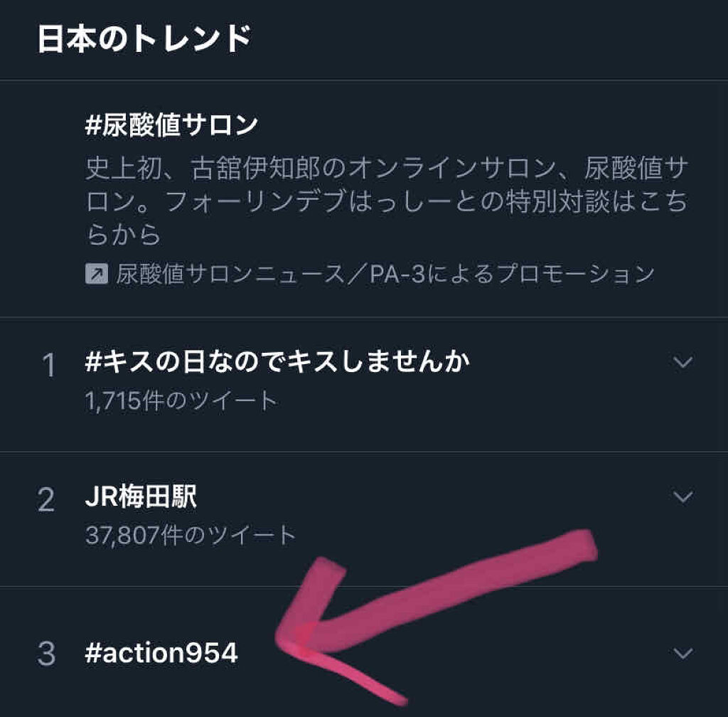
Task: Click rank number 2 beside JR梅田駅
Action: pyautogui.click(x=46, y=501)
